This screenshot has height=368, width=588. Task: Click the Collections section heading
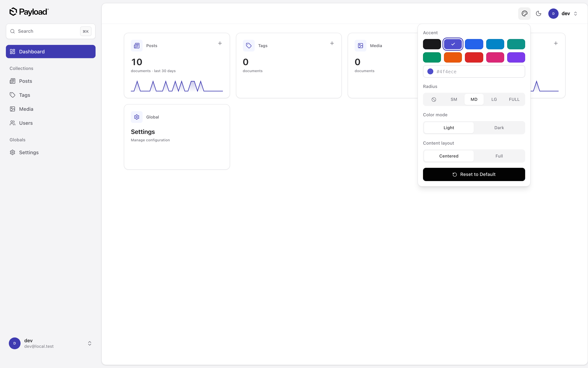21,68
